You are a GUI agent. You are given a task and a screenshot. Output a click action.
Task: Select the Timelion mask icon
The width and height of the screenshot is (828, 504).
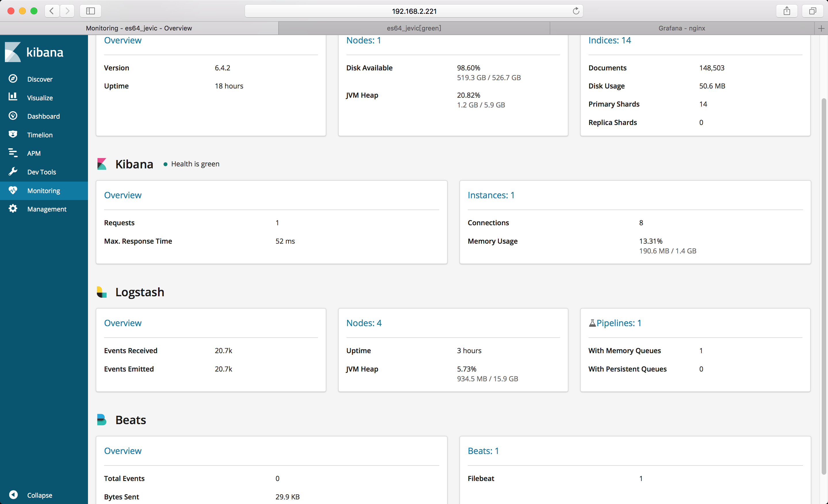tap(13, 134)
